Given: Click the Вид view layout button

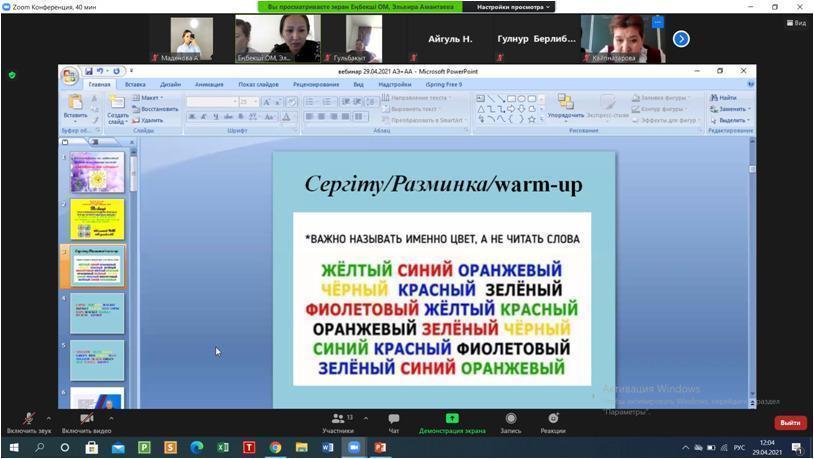Looking at the screenshot, I should pyautogui.click(x=796, y=23).
